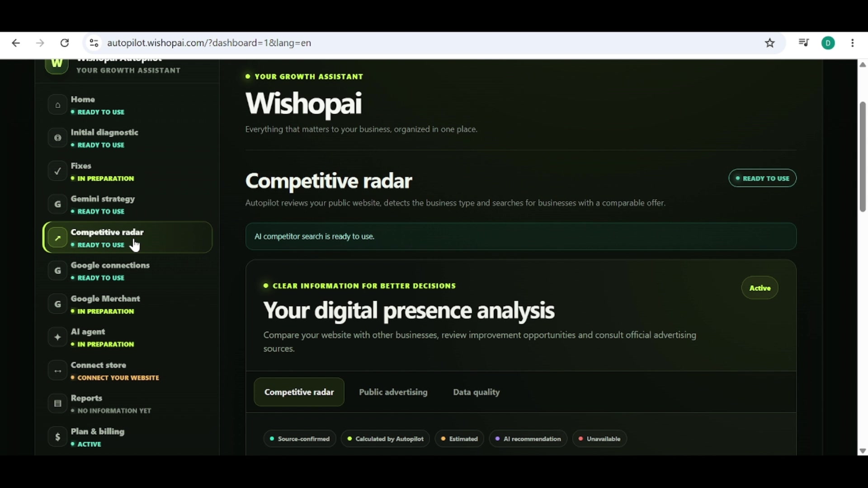Viewport: 868px width, 488px height.
Task: Reload the page with the refresh icon
Action: pos(65,43)
